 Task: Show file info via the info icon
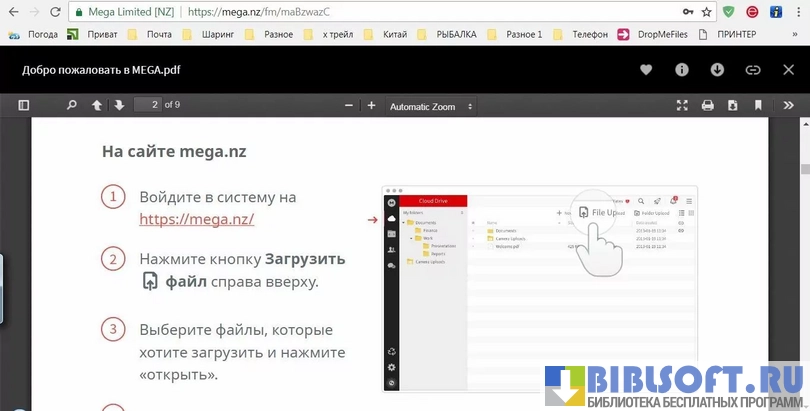pyautogui.click(x=682, y=70)
